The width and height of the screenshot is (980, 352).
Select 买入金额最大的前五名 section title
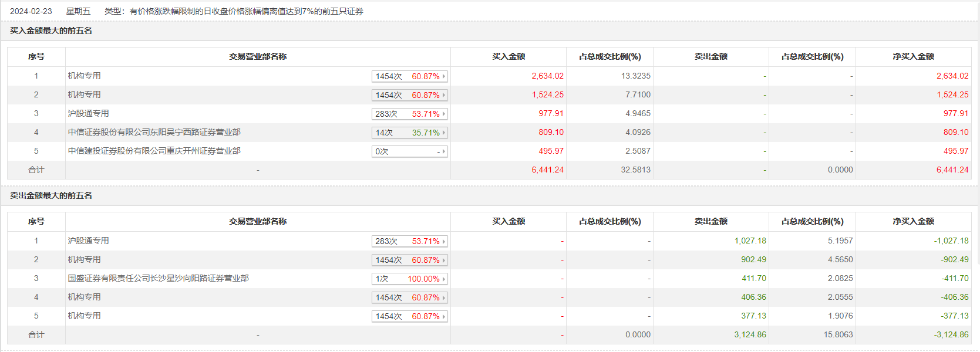click(51, 31)
